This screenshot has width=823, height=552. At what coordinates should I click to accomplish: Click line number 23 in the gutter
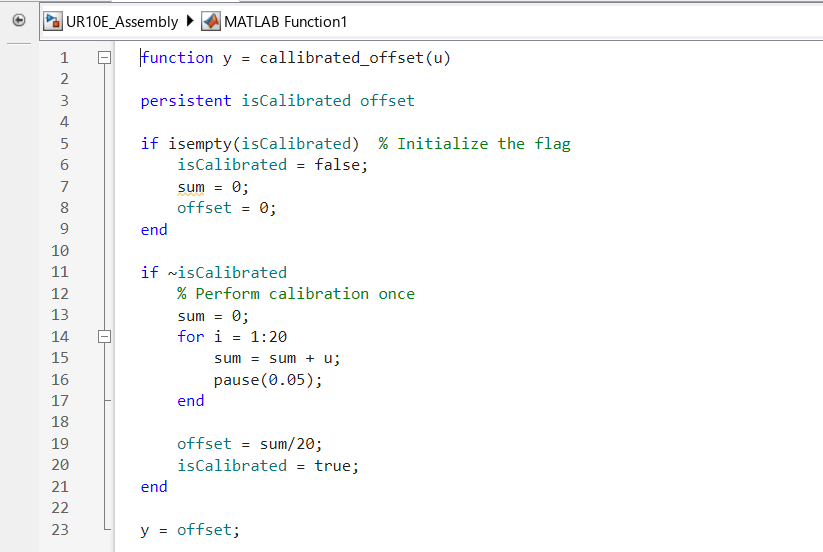coord(60,529)
